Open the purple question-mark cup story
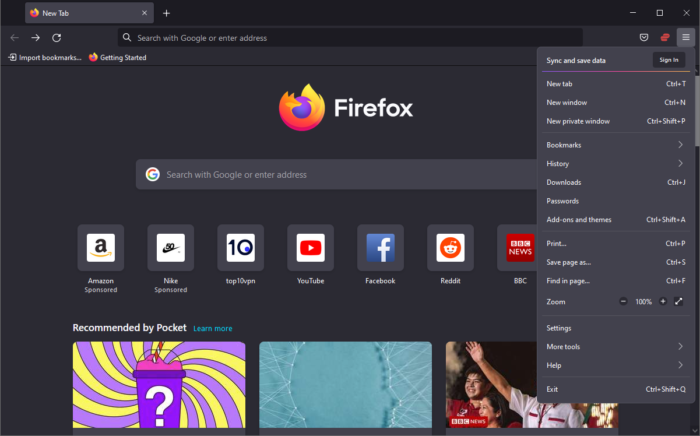700x436 pixels. (x=159, y=385)
